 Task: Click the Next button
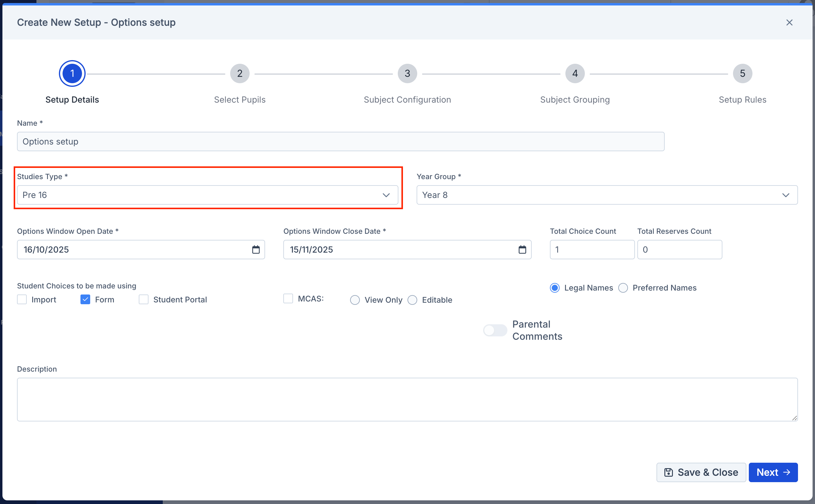point(773,472)
